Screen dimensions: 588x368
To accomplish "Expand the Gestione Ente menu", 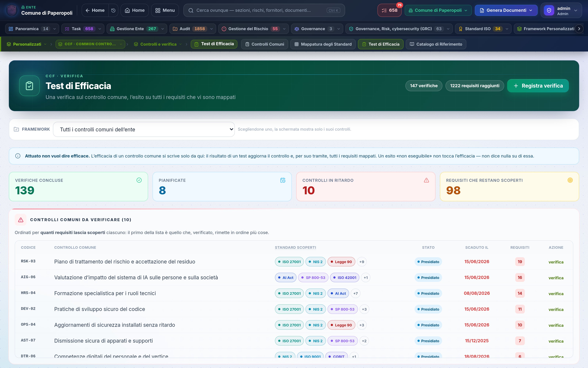I will click(x=137, y=29).
